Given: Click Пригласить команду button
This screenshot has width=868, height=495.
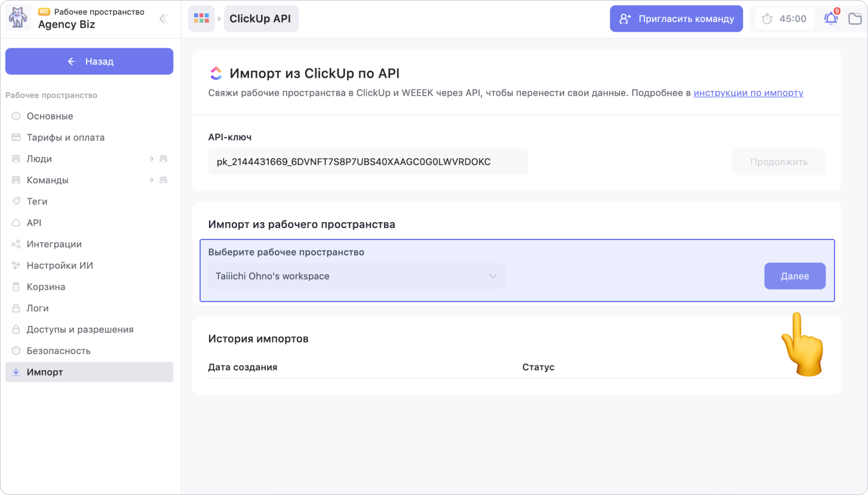Looking at the screenshot, I should tap(676, 19).
